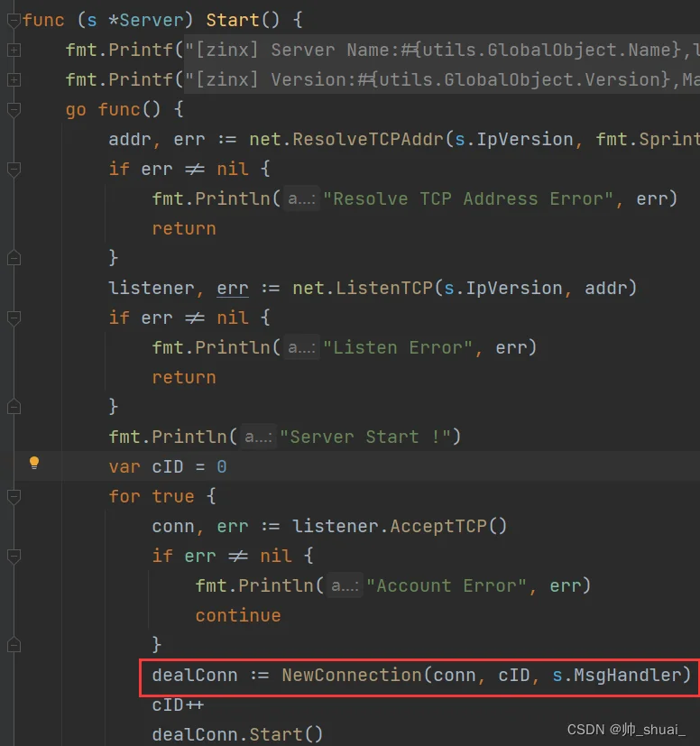Click fold end marker after Account Error block

(x=14, y=645)
